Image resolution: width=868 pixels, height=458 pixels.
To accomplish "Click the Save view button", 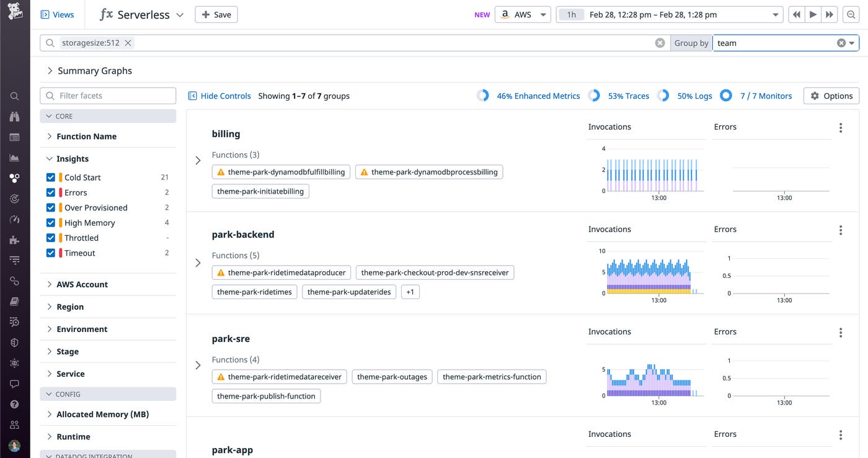I will (216, 14).
